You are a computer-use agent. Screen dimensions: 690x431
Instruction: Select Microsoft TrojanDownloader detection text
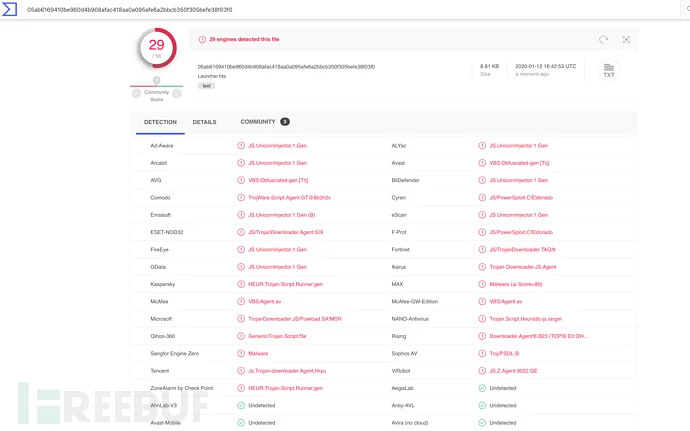click(x=295, y=319)
